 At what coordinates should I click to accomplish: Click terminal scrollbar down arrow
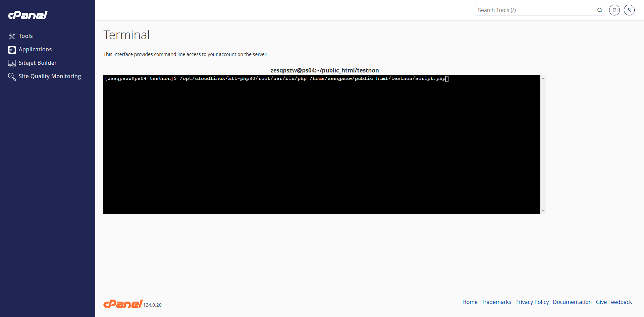(x=543, y=211)
